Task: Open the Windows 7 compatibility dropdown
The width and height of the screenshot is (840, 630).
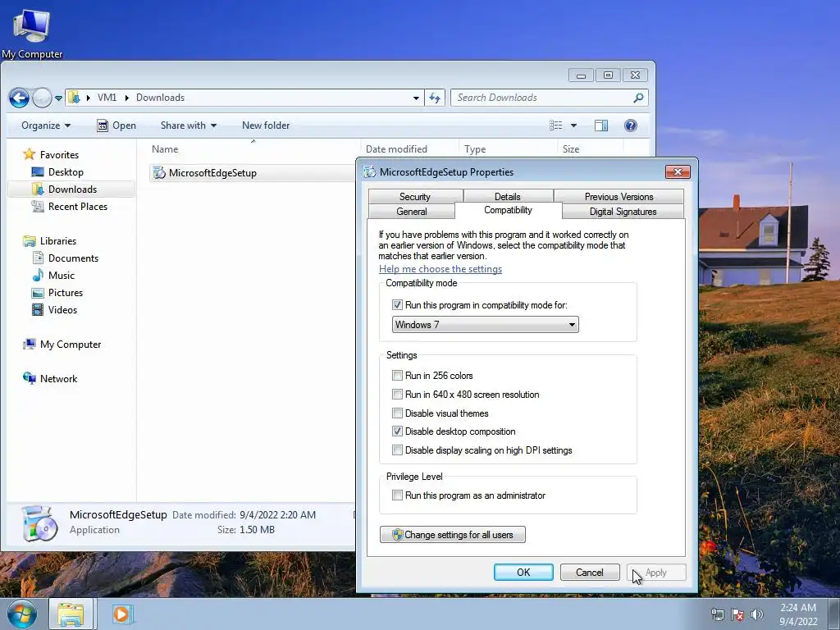Action: tap(485, 325)
